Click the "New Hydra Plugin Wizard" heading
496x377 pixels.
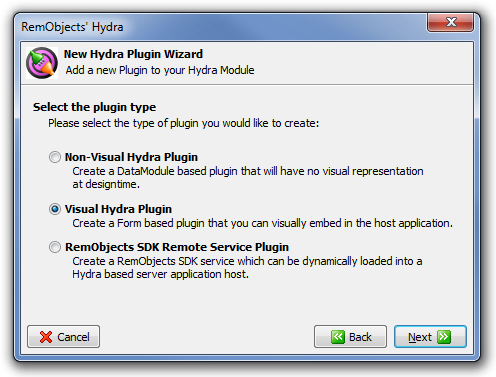coord(133,54)
